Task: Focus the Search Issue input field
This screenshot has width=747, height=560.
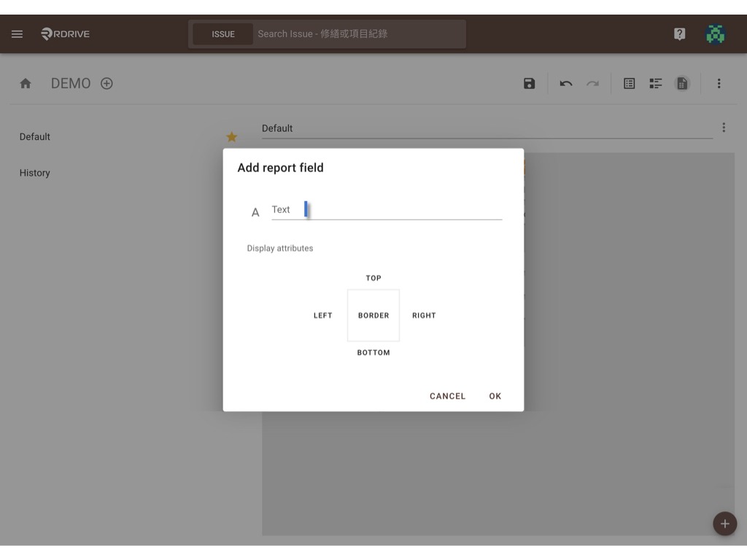Action: coord(360,34)
